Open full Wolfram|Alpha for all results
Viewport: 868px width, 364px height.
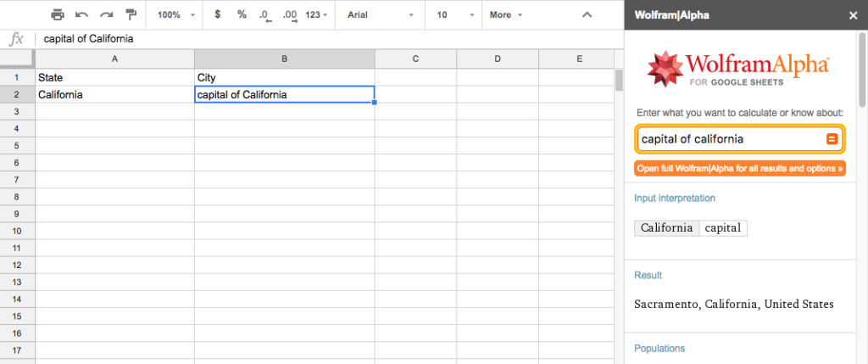click(739, 168)
